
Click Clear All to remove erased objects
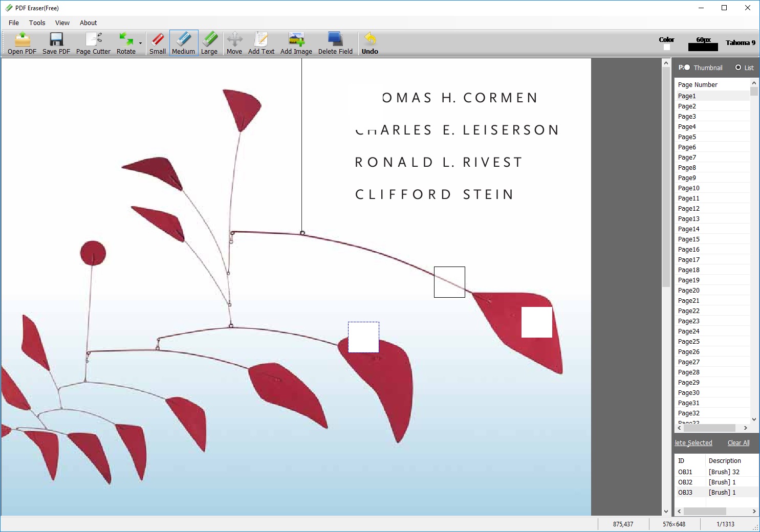pos(738,443)
